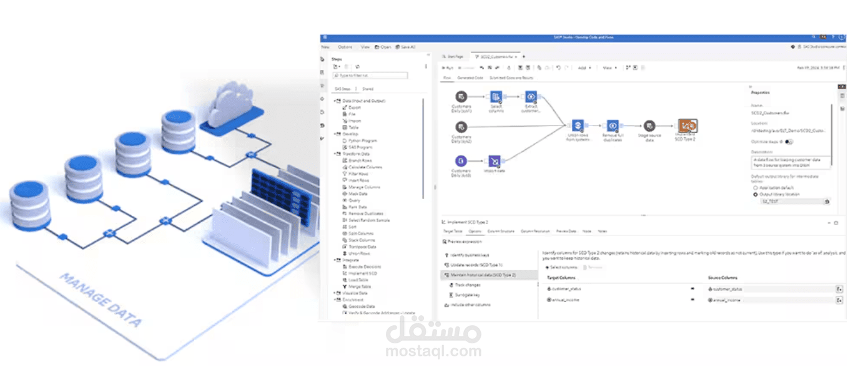868x367 pixels.
Task: Collapse Data (Input and Output) tree group
Action: click(x=334, y=100)
